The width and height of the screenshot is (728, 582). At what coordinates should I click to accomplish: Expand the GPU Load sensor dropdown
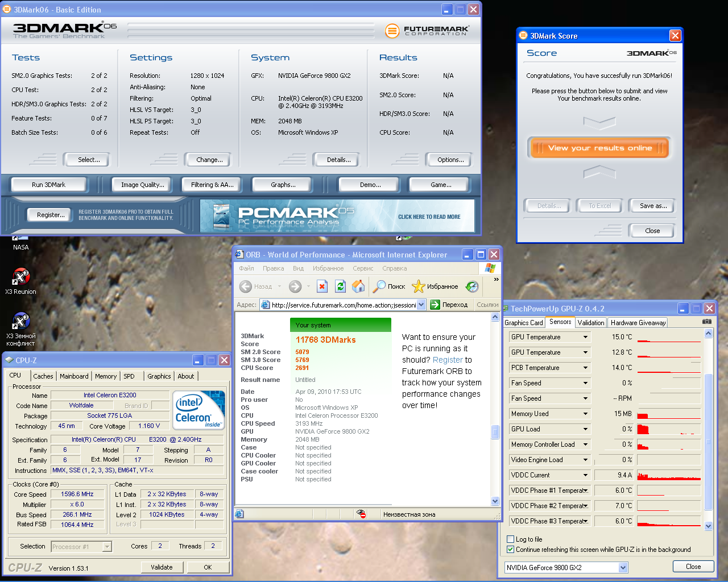point(585,429)
